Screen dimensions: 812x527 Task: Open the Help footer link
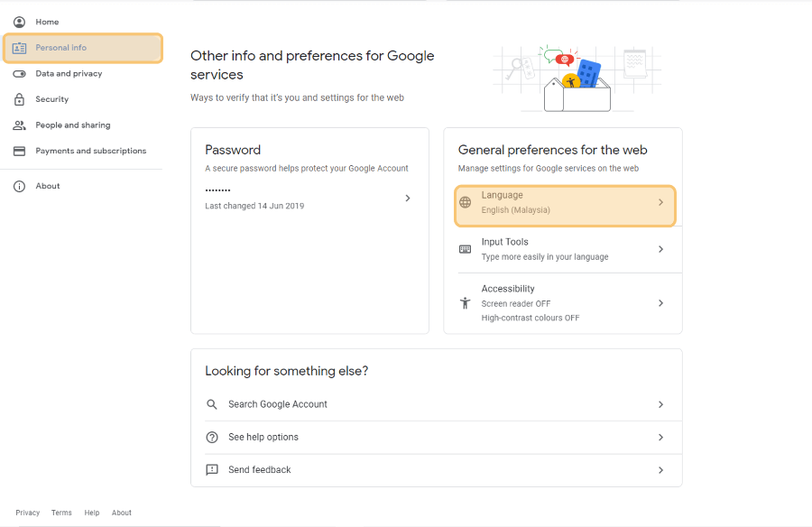92,513
